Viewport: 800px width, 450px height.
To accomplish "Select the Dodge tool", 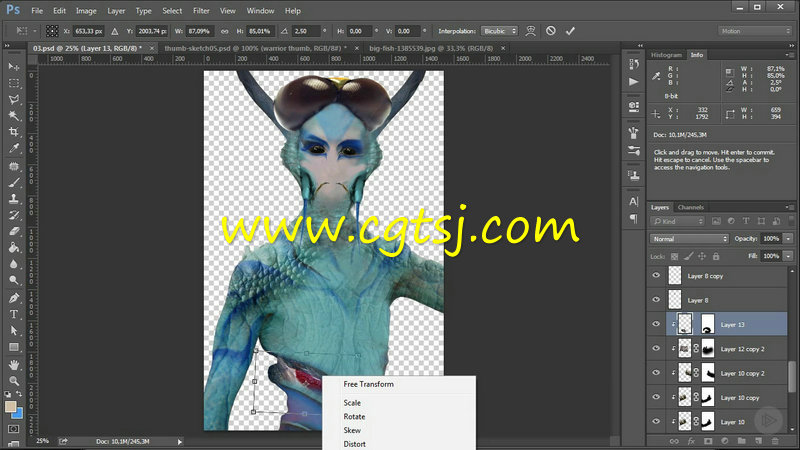I will coord(14,281).
